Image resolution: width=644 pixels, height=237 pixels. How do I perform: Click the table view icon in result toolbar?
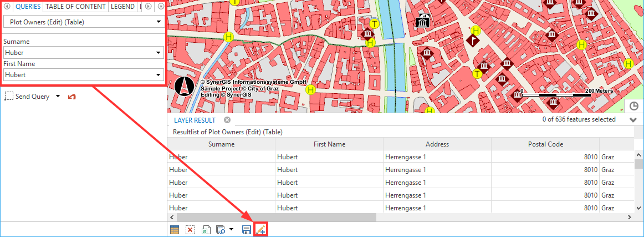[x=175, y=229]
